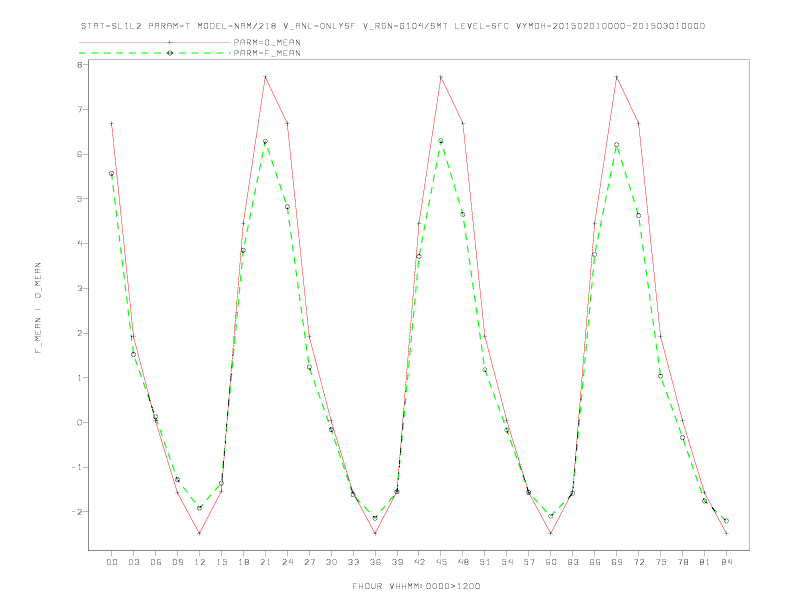Click x-axis tick label 03
This screenshot has width=792, height=612.
click(133, 562)
